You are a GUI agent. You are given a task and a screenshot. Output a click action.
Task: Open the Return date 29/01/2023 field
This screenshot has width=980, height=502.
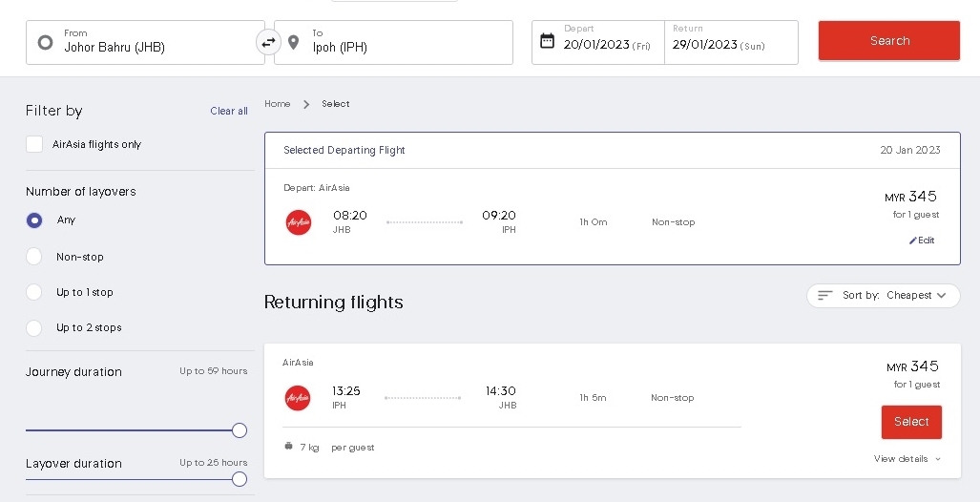(731, 43)
